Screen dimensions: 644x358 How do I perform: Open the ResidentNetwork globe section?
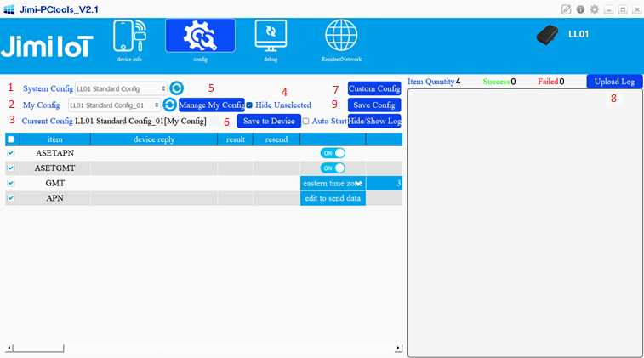(340, 40)
